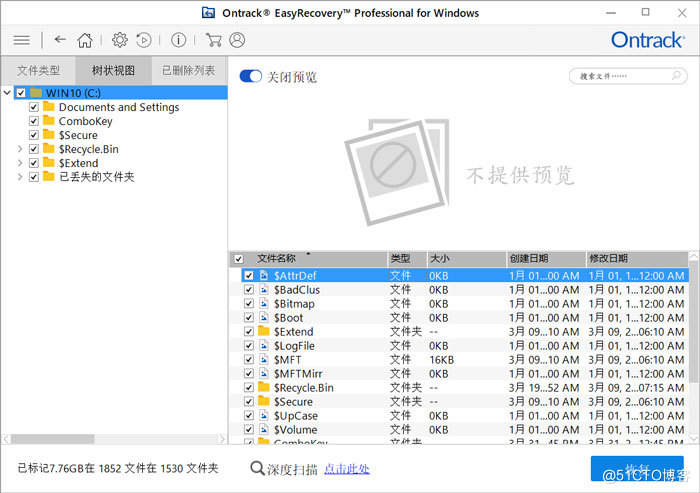Switch to the 已删除列表 tab
The image size is (700, 493).
189,70
